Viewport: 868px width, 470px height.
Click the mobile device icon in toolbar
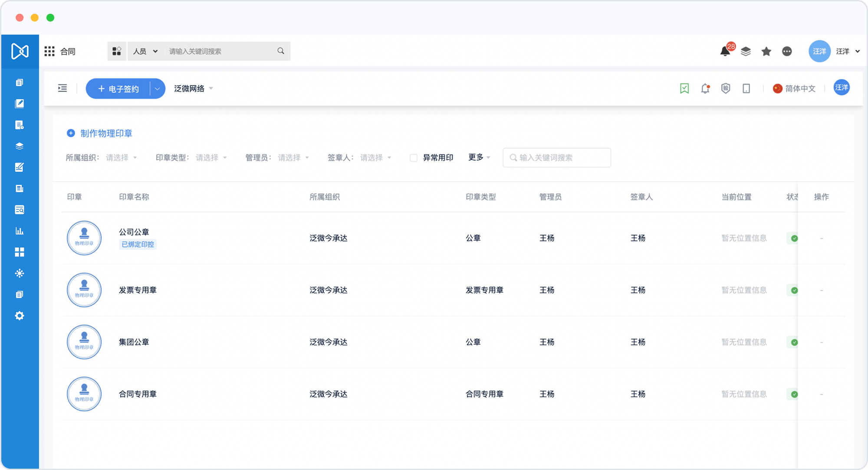746,88
